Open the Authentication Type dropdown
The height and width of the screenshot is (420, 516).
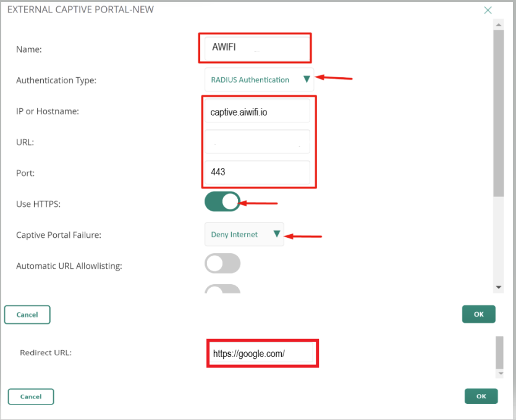(x=259, y=80)
